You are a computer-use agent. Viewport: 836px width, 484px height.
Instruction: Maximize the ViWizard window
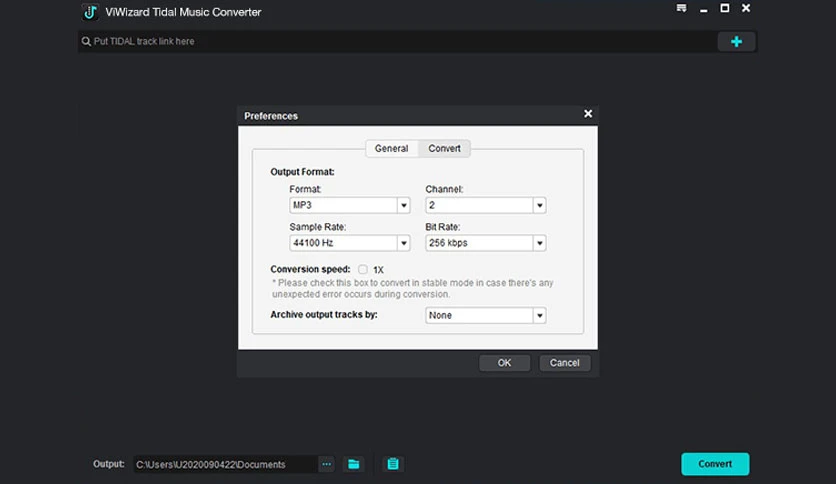tap(725, 8)
